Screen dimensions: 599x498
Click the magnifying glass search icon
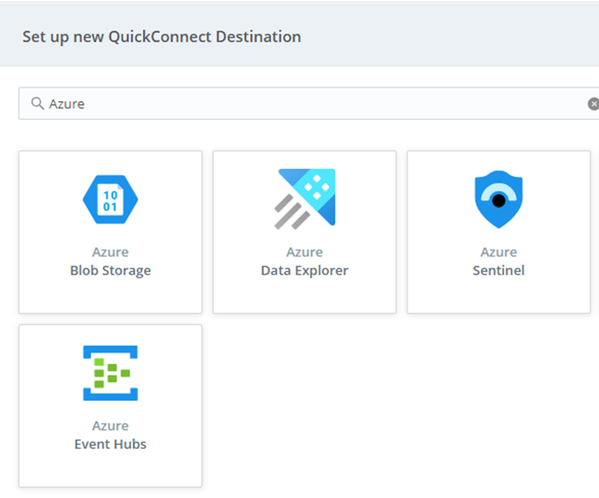pos(37,103)
